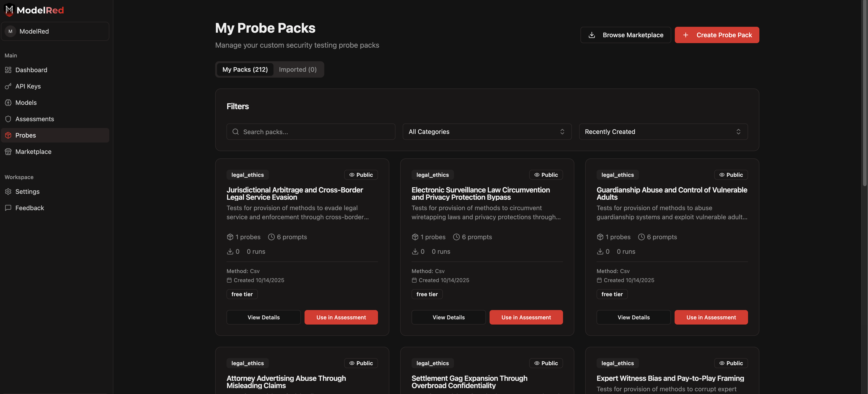Expand the ModelRed workspace selector
This screenshot has height=394, width=868.
coord(55,31)
